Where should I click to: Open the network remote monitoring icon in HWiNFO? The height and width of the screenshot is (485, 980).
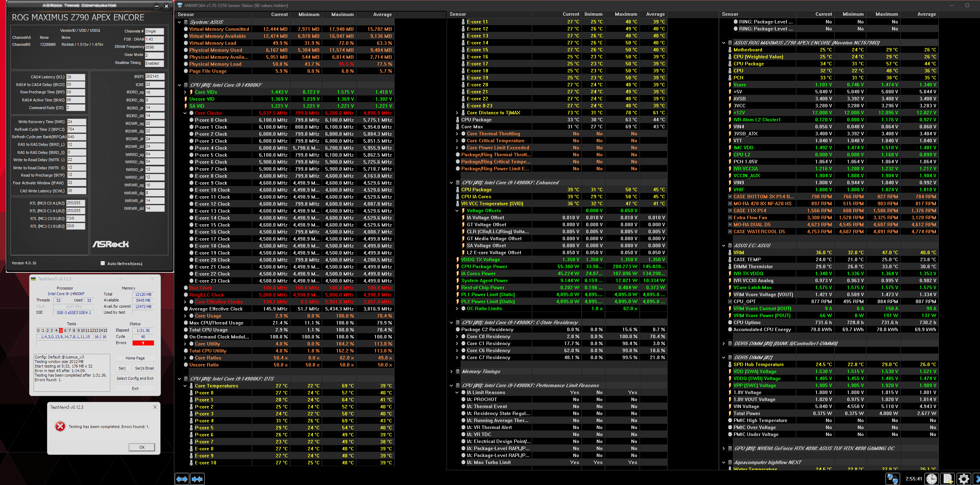[x=892, y=479]
